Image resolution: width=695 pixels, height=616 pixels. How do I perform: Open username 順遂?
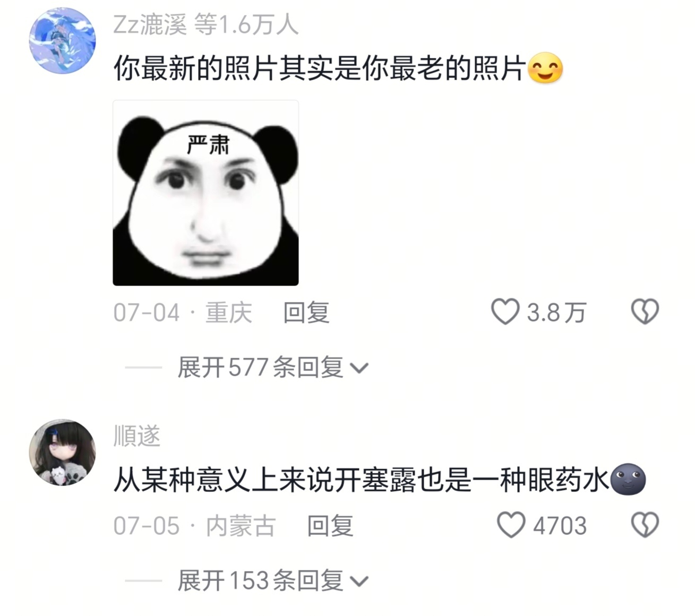click(137, 436)
